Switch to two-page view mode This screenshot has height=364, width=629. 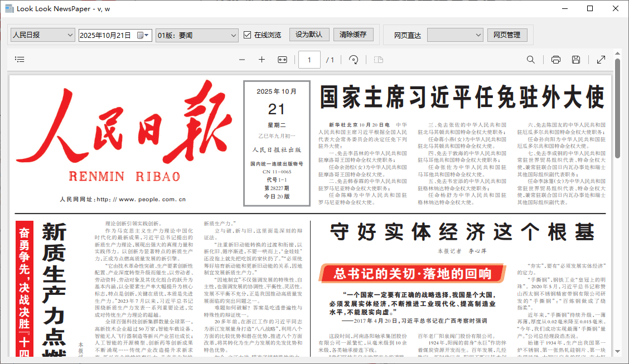point(378,59)
